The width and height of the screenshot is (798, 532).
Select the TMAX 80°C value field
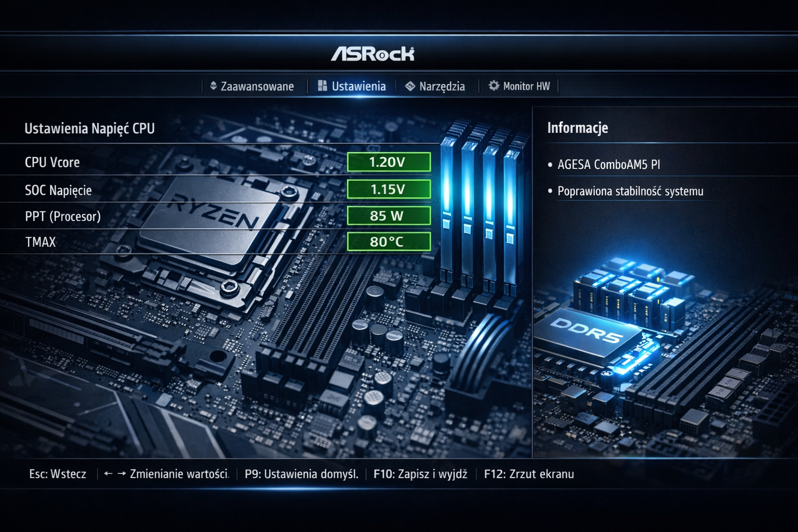point(389,242)
